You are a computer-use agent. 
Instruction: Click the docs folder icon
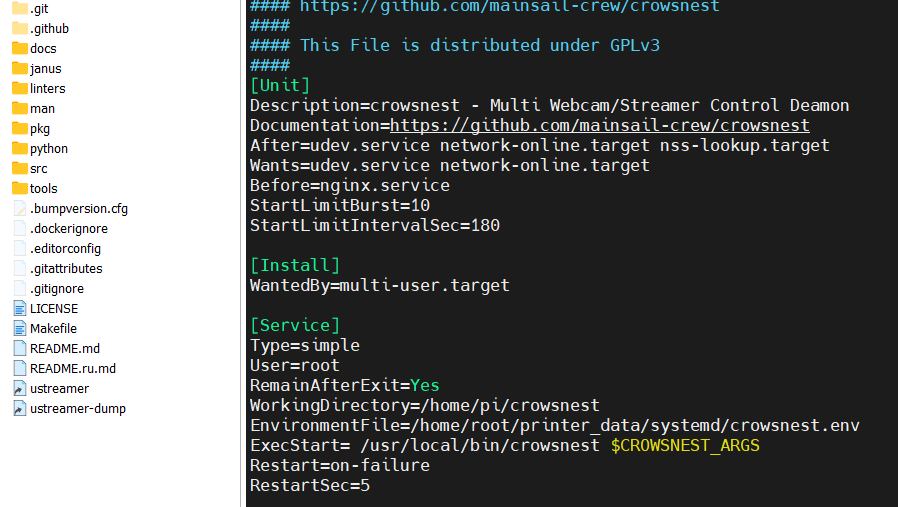pyautogui.click(x=19, y=49)
